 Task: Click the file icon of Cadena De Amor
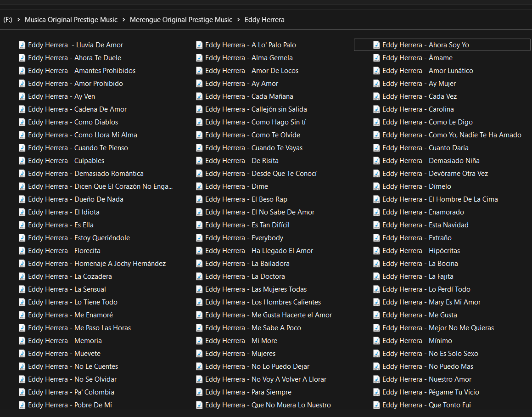(x=22, y=109)
